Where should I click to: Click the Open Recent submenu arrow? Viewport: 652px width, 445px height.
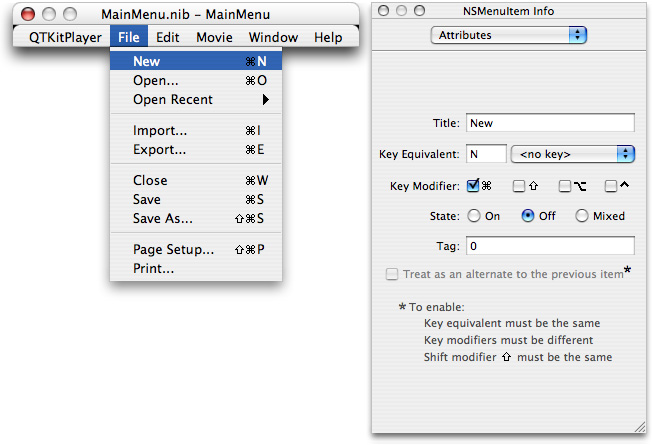[266, 99]
